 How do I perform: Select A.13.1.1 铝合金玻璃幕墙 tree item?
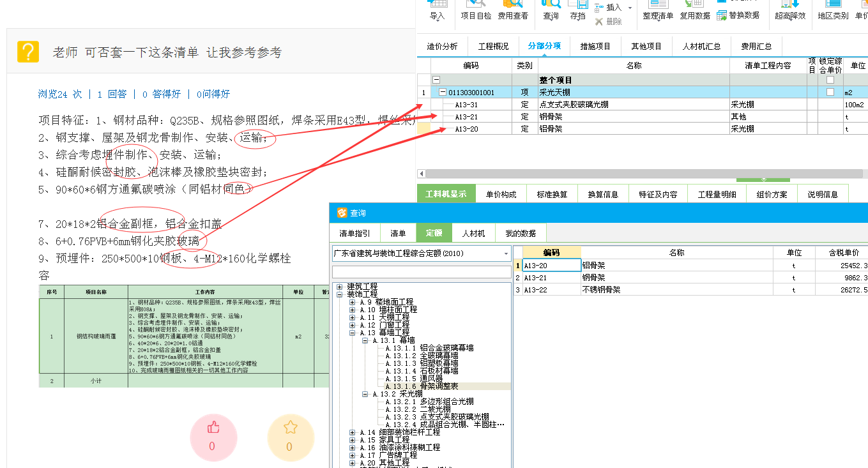[429, 348]
